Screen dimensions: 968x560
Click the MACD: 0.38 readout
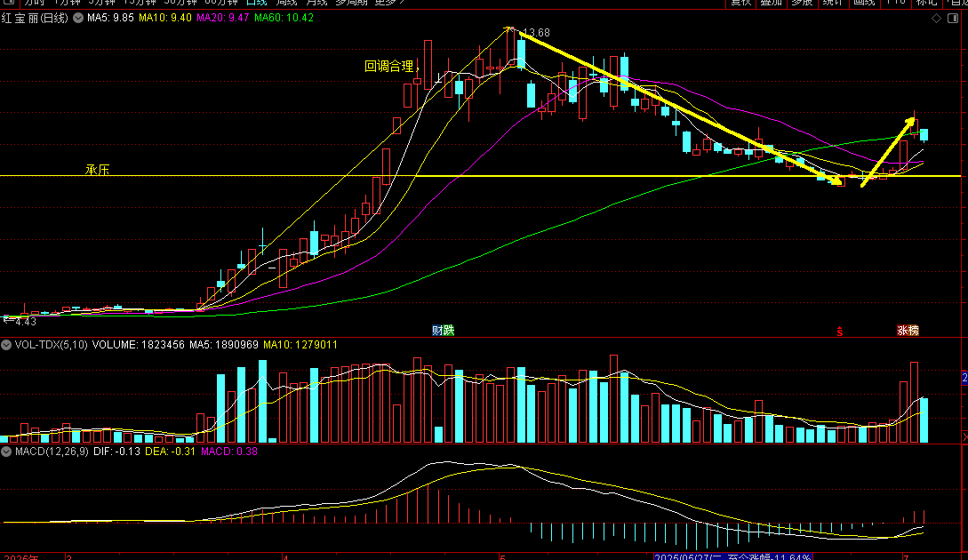pyautogui.click(x=229, y=452)
